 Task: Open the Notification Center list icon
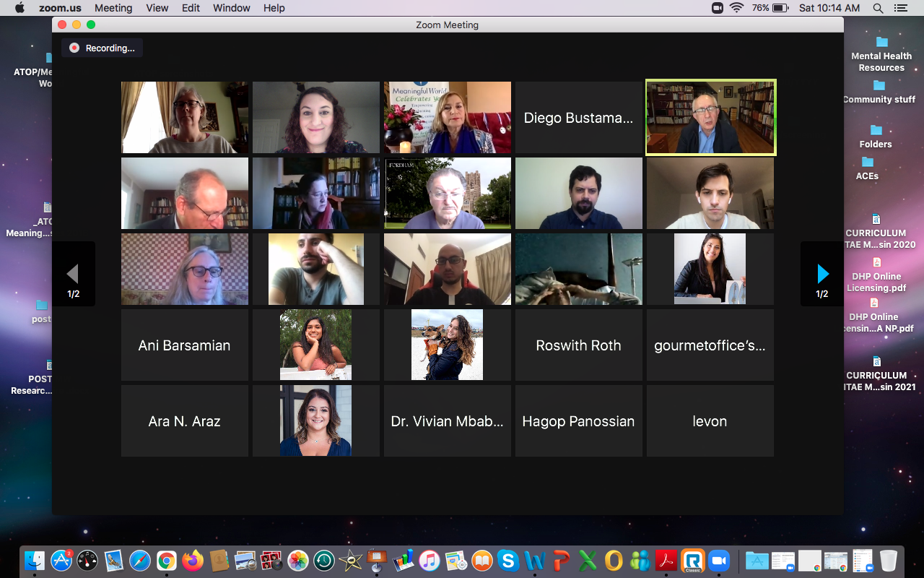[x=899, y=8]
